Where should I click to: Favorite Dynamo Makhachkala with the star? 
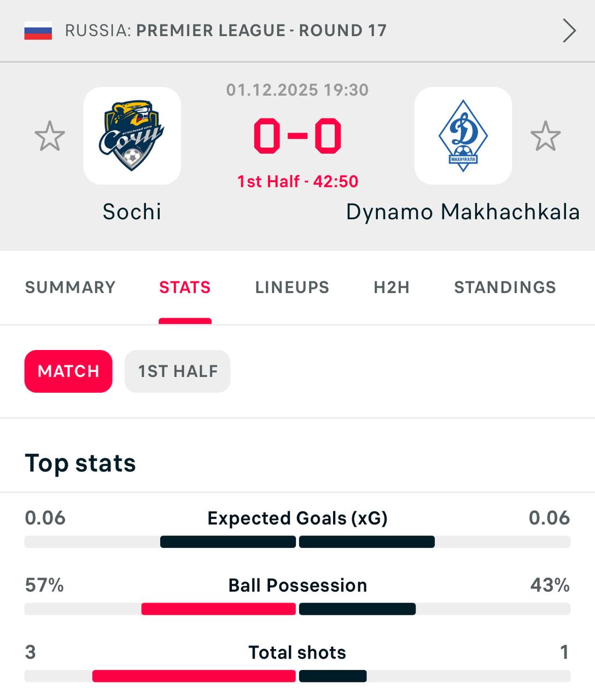pos(545,136)
